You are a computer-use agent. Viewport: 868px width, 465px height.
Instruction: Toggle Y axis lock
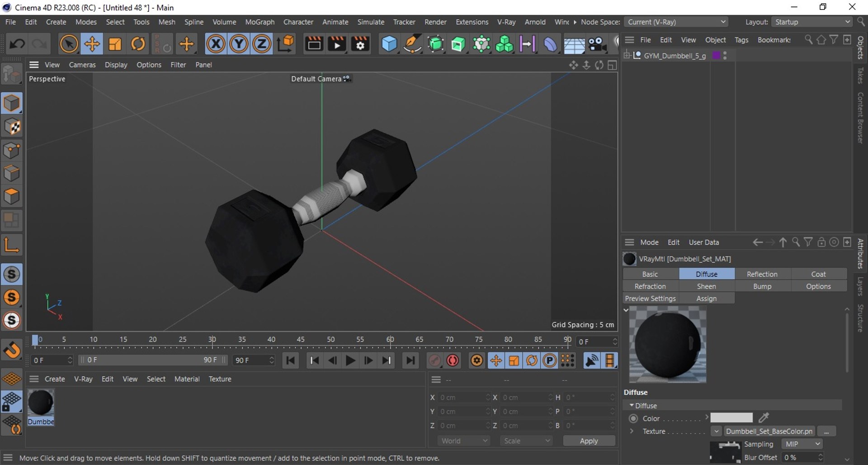pyautogui.click(x=239, y=44)
